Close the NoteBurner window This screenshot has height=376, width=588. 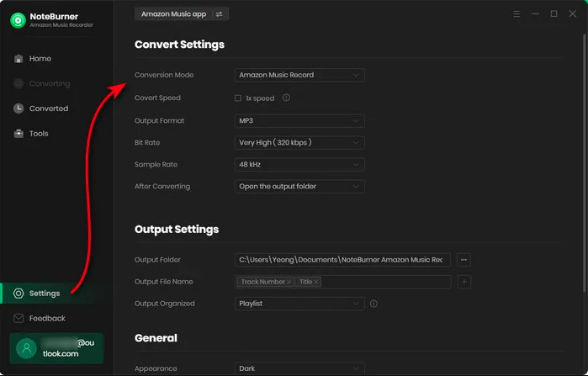pyautogui.click(x=573, y=13)
